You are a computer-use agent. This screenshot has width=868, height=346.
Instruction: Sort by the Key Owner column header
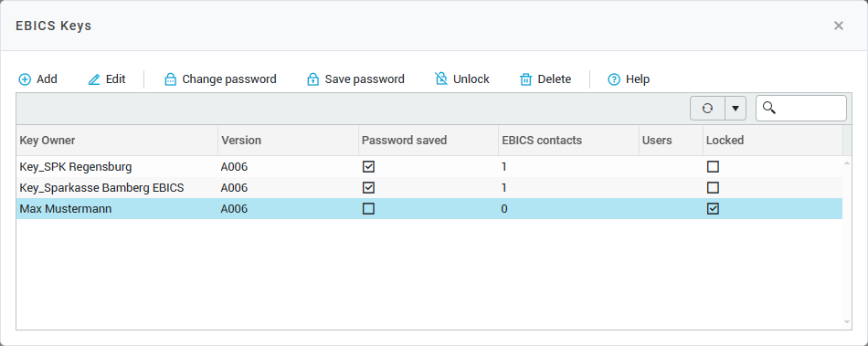[117, 141]
